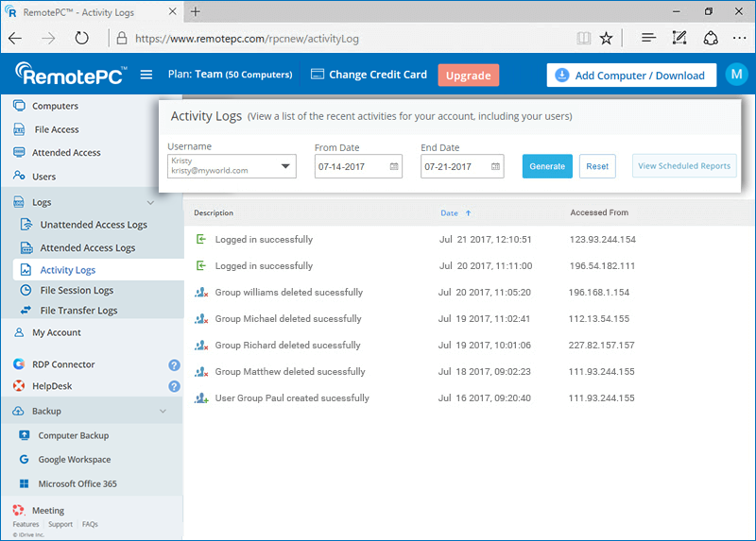This screenshot has width=756, height=541.
Task: Click the browser address bar URL
Action: coord(246,39)
